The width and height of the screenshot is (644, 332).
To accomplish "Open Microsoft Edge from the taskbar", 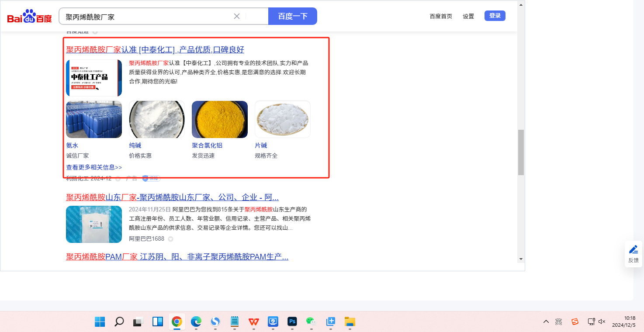I will click(x=196, y=322).
